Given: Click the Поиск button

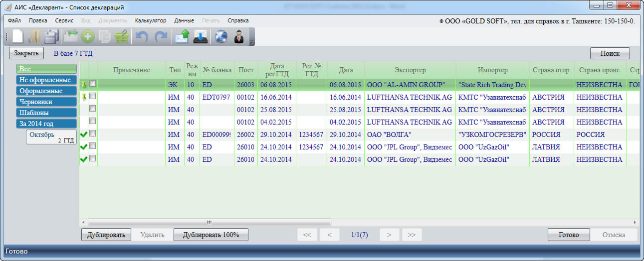Looking at the screenshot, I should click(610, 53).
